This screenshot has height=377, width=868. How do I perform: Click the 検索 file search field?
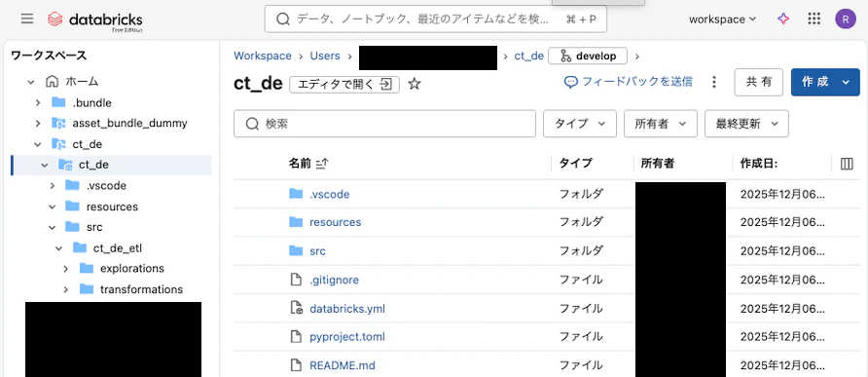tap(384, 124)
